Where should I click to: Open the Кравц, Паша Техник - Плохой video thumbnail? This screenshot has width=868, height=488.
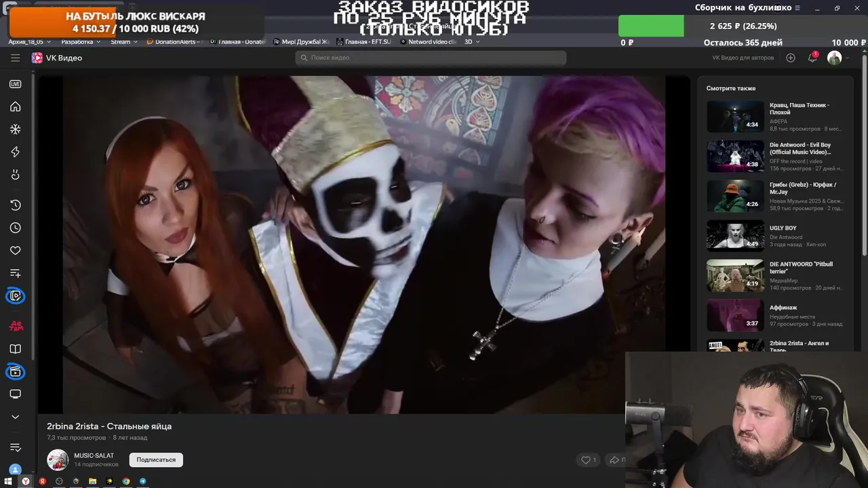coord(735,117)
